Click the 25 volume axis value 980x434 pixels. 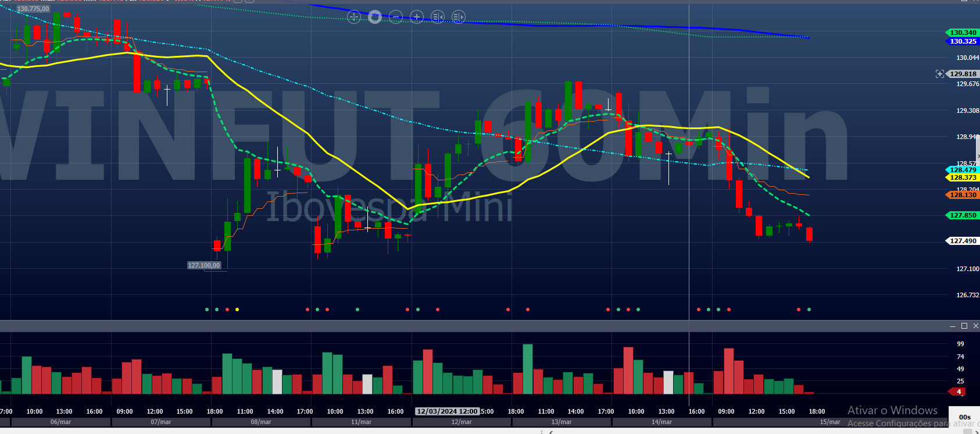click(x=960, y=381)
